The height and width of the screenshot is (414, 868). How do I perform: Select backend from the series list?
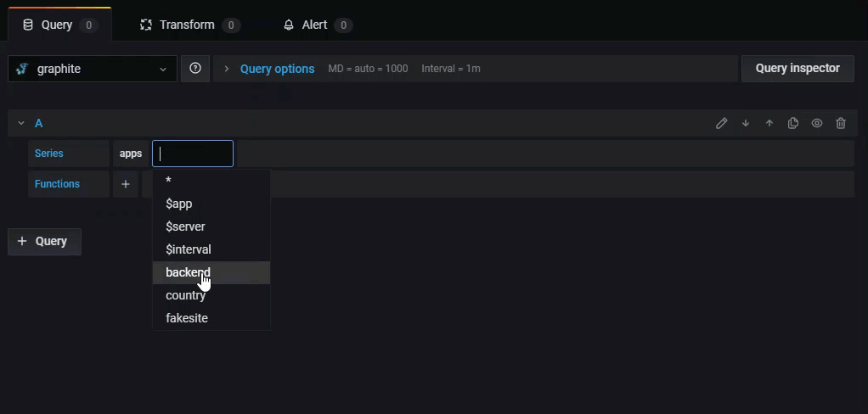pyautogui.click(x=188, y=272)
